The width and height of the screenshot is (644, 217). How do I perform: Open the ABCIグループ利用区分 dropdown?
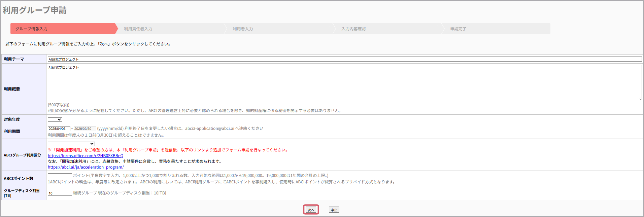pos(71,144)
